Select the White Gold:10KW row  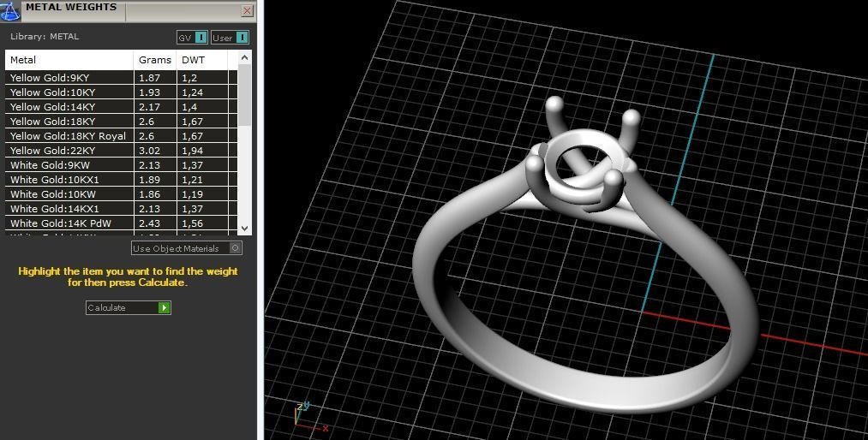click(x=121, y=194)
